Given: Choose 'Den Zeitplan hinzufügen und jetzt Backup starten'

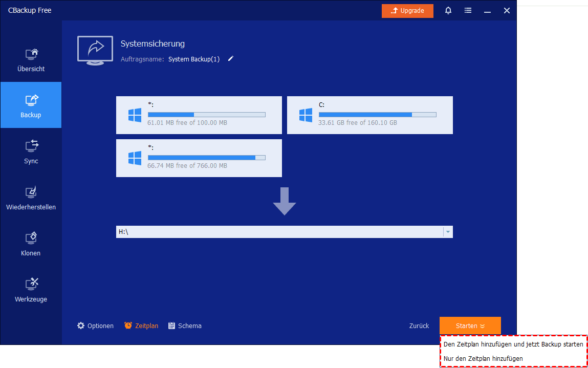Looking at the screenshot, I should point(513,344).
